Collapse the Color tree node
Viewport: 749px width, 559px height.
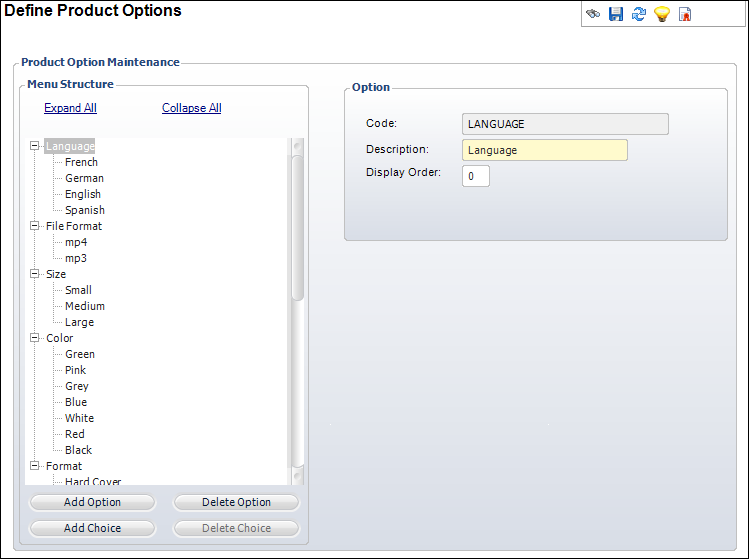coord(34,338)
